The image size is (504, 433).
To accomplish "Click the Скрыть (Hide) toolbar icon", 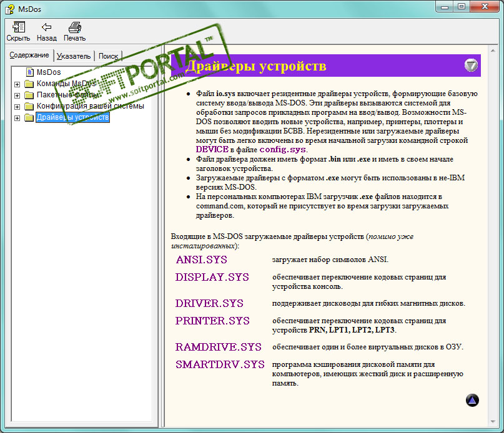I will point(18,27).
